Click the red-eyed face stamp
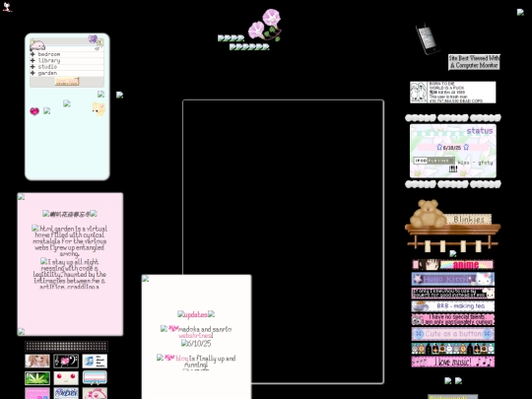The width and height of the screenshot is (532, 399). pos(66,378)
